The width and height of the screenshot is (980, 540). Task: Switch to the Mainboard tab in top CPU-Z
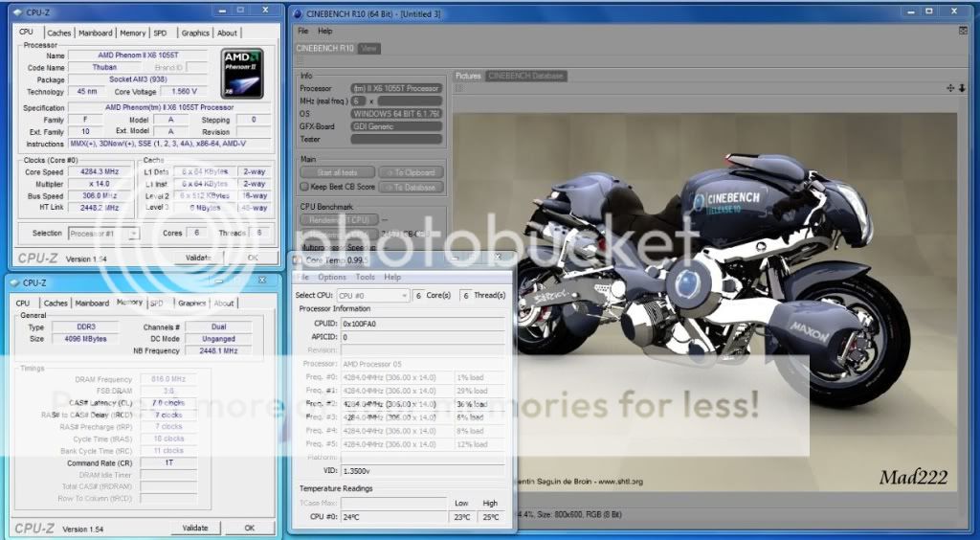95,33
